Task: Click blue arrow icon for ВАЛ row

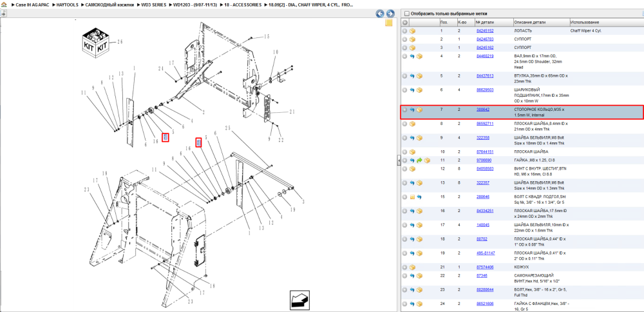Action: pos(412,56)
